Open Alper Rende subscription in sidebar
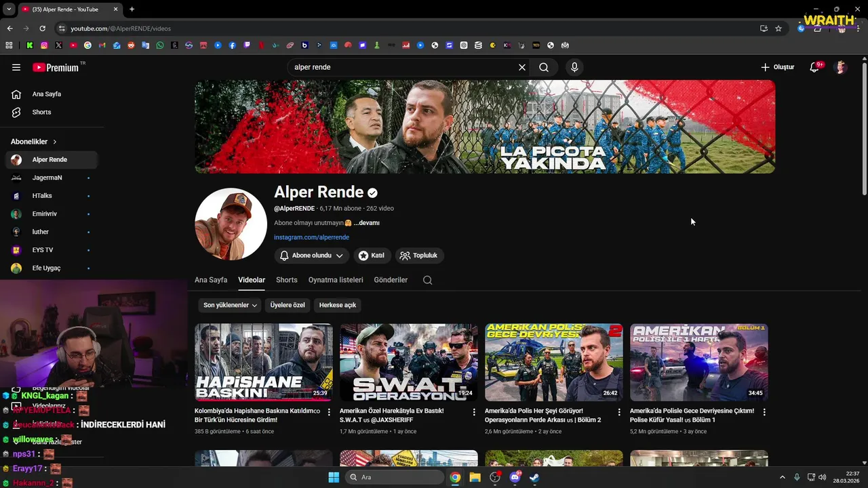The height and width of the screenshot is (488, 868). click(52, 160)
